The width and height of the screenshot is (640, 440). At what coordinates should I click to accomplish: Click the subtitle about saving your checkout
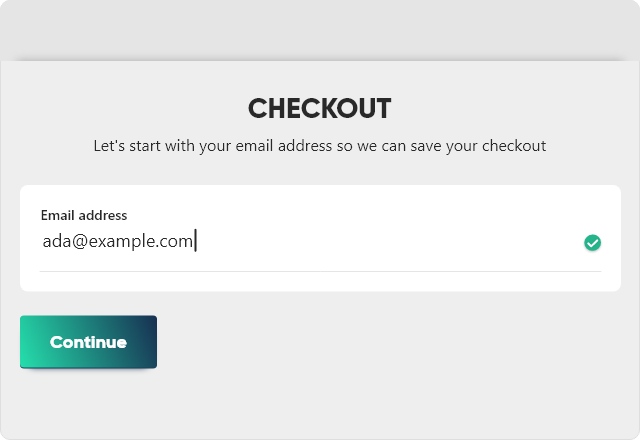pos(319,146)
